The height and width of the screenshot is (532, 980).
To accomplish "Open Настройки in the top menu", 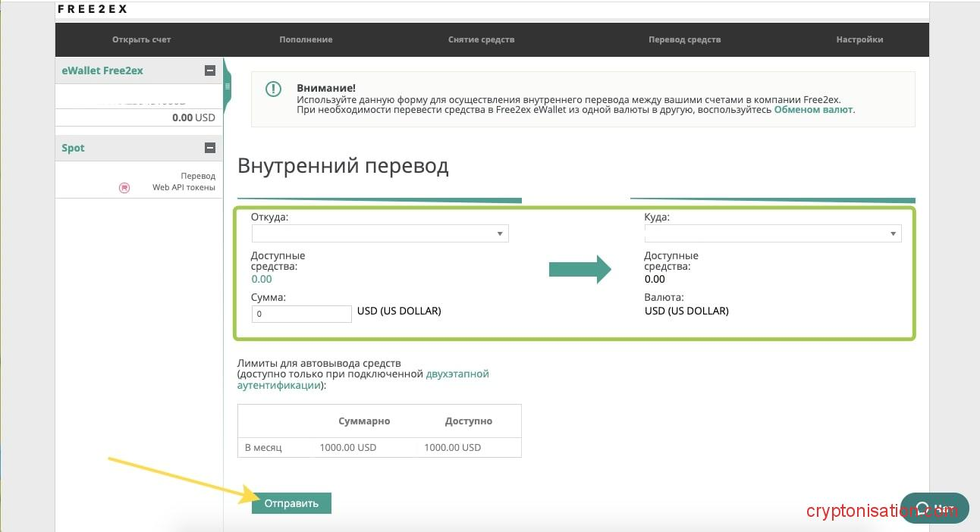I will [x=859, y=39].
